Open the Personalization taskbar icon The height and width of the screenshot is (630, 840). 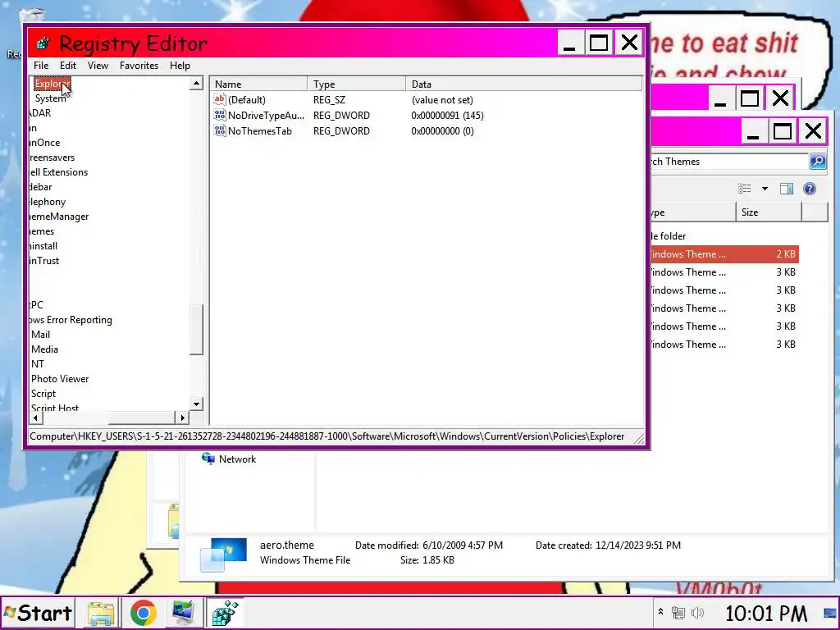tap(183, 613)
